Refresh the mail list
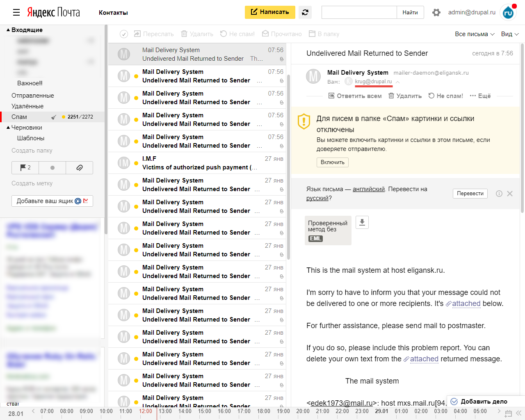 [x=305, y=12]
